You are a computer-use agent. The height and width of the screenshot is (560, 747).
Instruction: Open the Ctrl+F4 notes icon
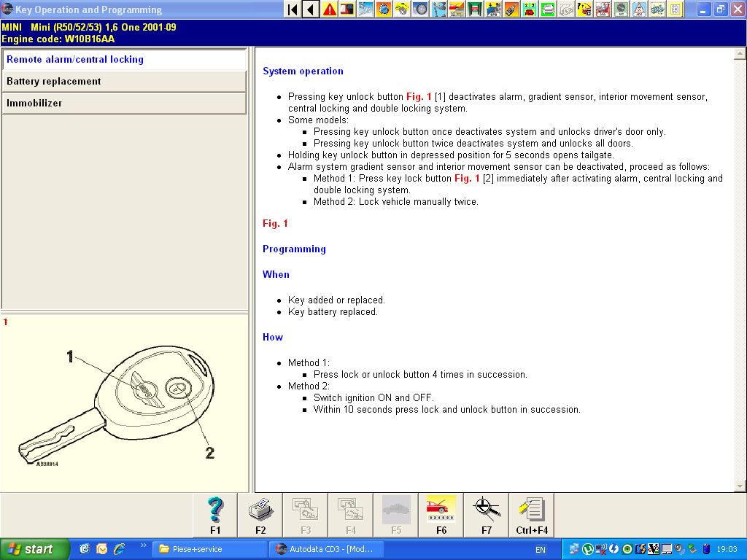coord(532,515)
